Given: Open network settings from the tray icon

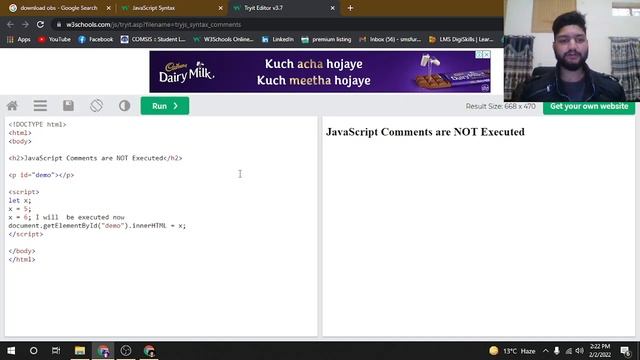Looking at the screenshot, I should [569, 351].
